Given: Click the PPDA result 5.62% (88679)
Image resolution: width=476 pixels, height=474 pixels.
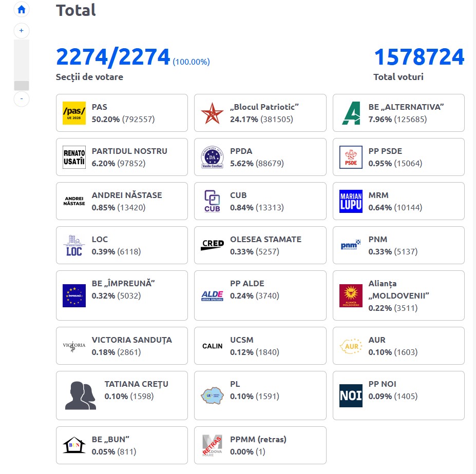Looking at the screenshot, I should (257, 164).
